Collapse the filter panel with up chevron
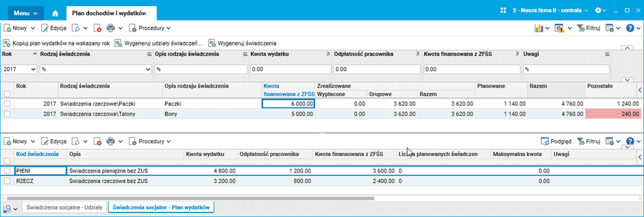Screen dimensions: 644x217 click(x=627, y=48)
